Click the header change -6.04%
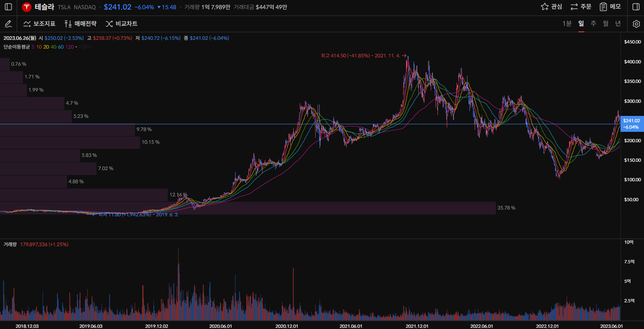644x329 pixels. (x=144, y=7)
